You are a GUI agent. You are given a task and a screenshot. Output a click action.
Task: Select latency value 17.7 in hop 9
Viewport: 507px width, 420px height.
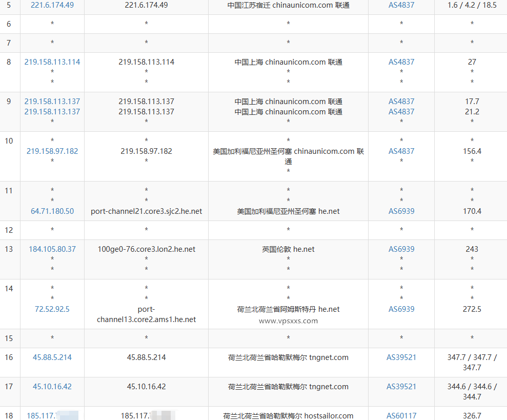point(472,101)
